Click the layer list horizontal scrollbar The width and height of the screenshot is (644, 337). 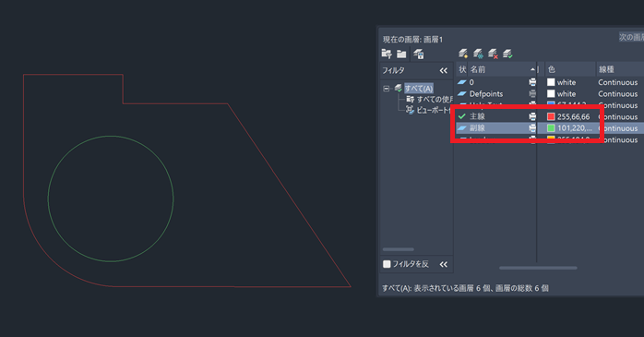[538, 268]
